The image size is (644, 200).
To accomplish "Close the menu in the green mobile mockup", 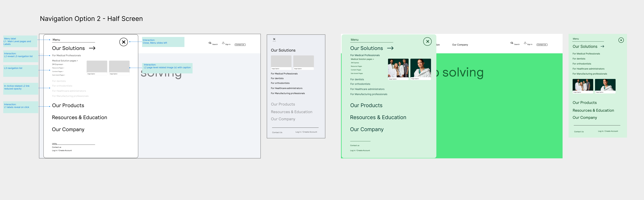I will [621, 40].
